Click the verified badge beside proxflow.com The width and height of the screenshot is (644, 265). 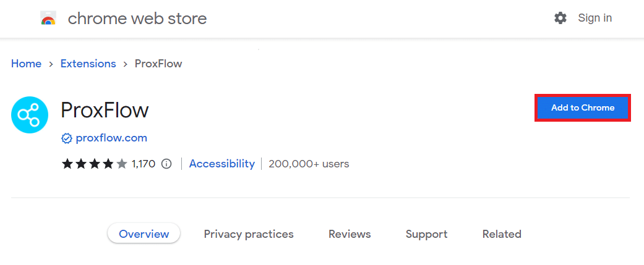67,138
